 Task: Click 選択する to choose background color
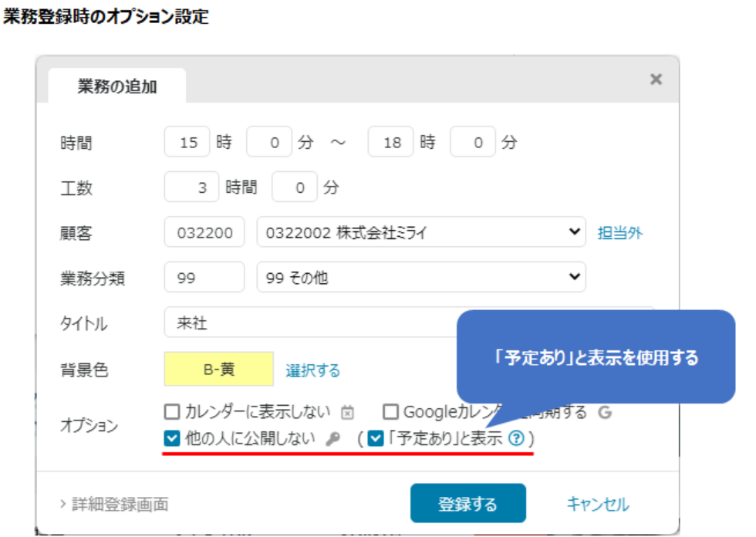point(312,370)
